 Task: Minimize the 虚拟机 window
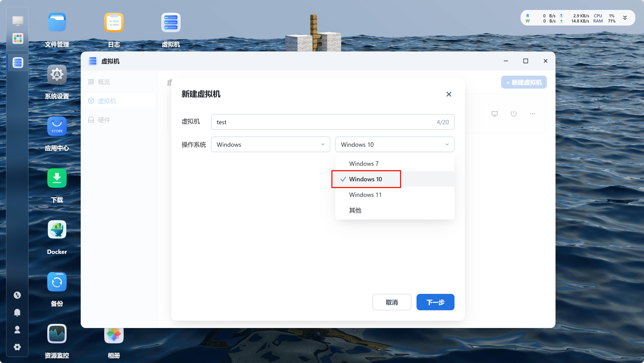coord(506,61)
